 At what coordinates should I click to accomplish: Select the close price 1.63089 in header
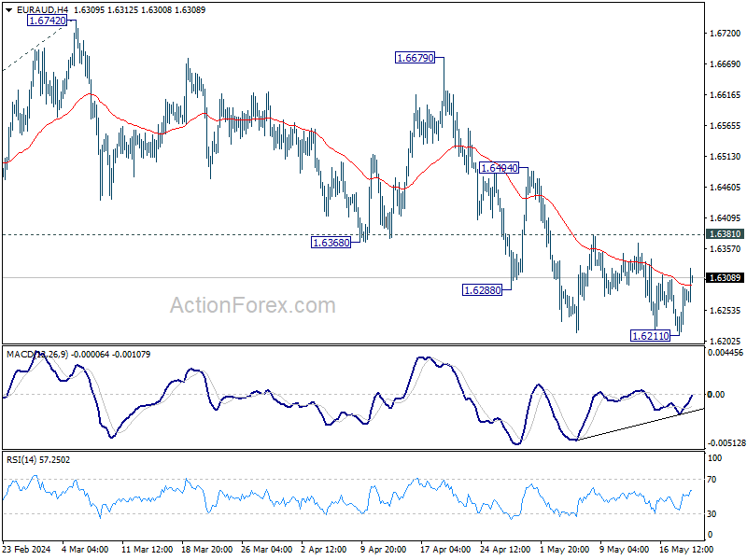[190, 9]
